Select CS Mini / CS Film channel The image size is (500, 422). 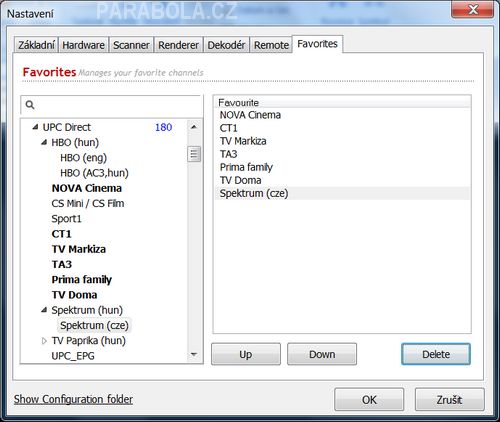(x=88, y=203)
